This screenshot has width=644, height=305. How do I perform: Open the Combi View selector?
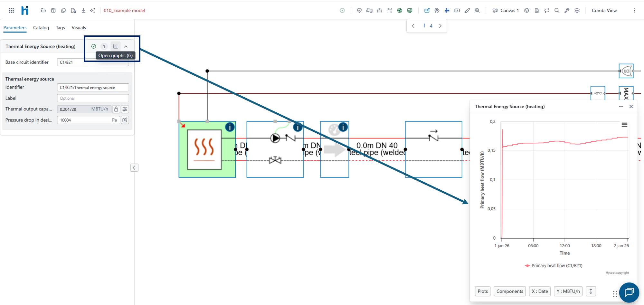pos(604,10)
